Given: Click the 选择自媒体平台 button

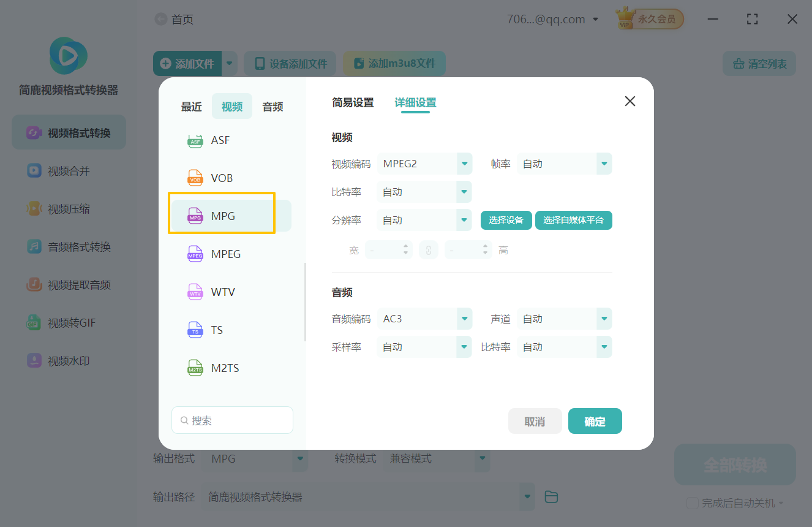Looking at the screenshot, I should tap(573, 220).
